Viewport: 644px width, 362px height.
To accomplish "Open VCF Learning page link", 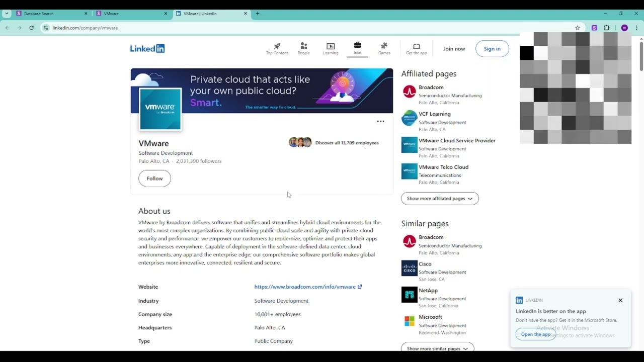I will 435,114.
